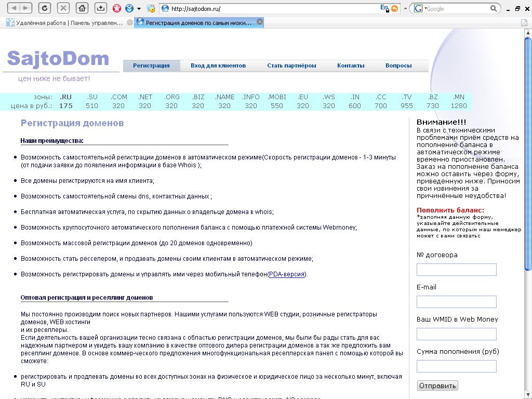This screenshot has height=399, width=532.
Task: Collapse the toolbar using the chevron near search
Action: [406, 8]
